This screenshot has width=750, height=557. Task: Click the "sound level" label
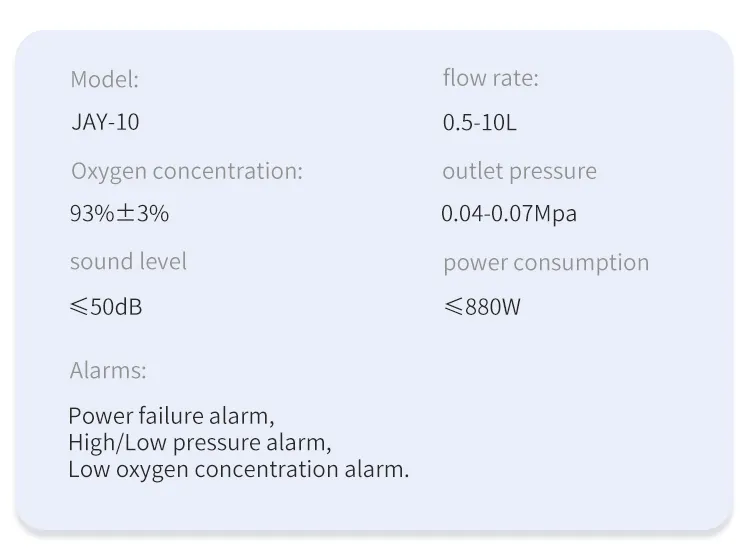pos(128,262)
